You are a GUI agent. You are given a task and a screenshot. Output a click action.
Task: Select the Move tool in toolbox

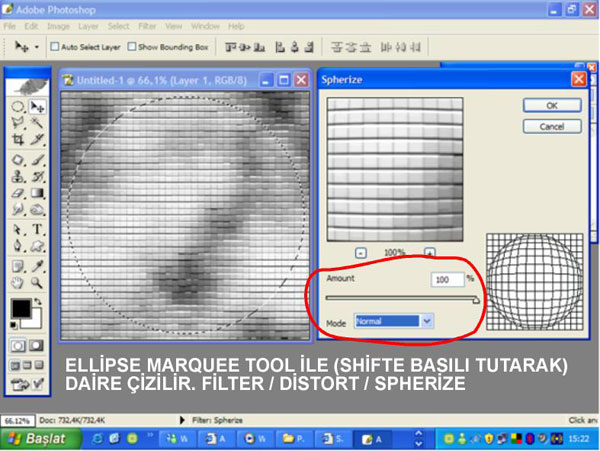(x=37, y=107)
